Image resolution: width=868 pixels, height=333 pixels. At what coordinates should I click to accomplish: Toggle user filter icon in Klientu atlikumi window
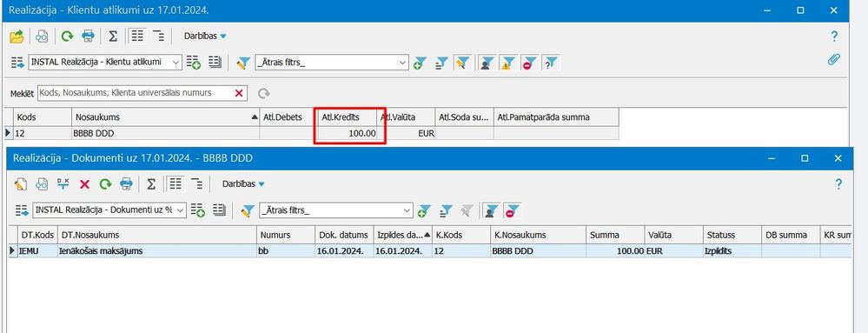(487, 63)
